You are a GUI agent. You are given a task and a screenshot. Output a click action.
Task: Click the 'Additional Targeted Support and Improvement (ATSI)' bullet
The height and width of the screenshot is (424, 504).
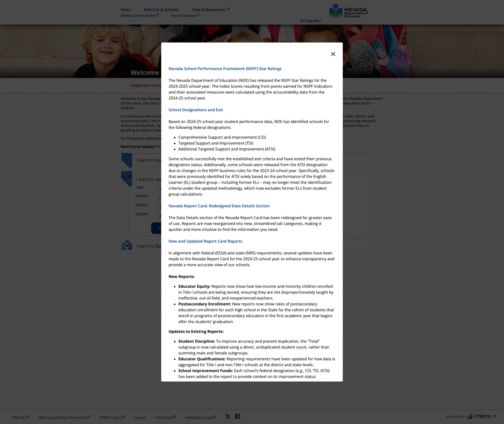[x=227, y=149]
